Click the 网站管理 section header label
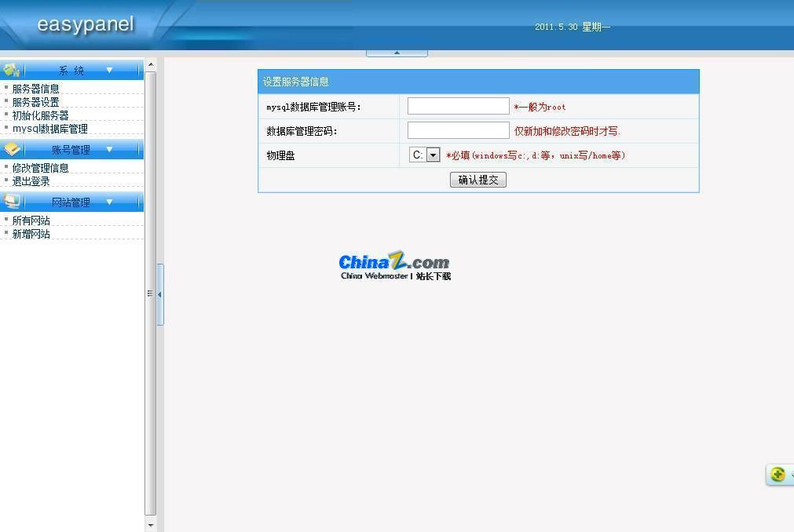 click(71, 202)
